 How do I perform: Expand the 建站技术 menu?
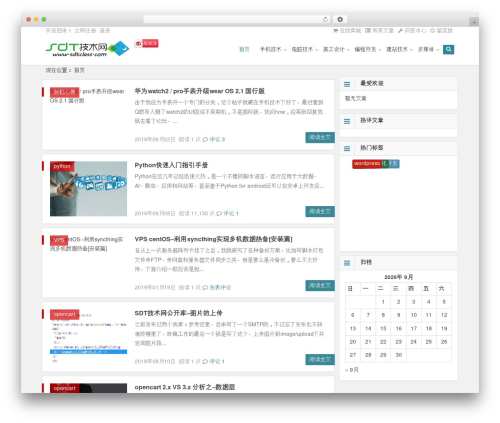click(399, 49)
